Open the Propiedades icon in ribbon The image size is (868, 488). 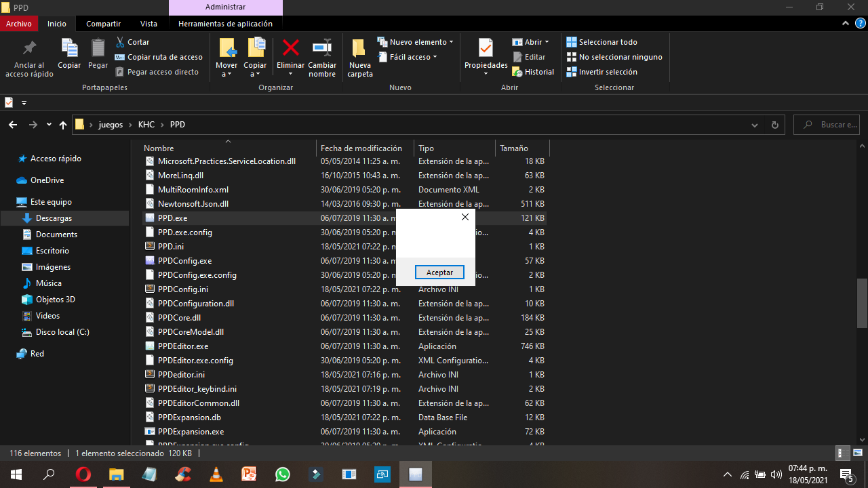486,48
